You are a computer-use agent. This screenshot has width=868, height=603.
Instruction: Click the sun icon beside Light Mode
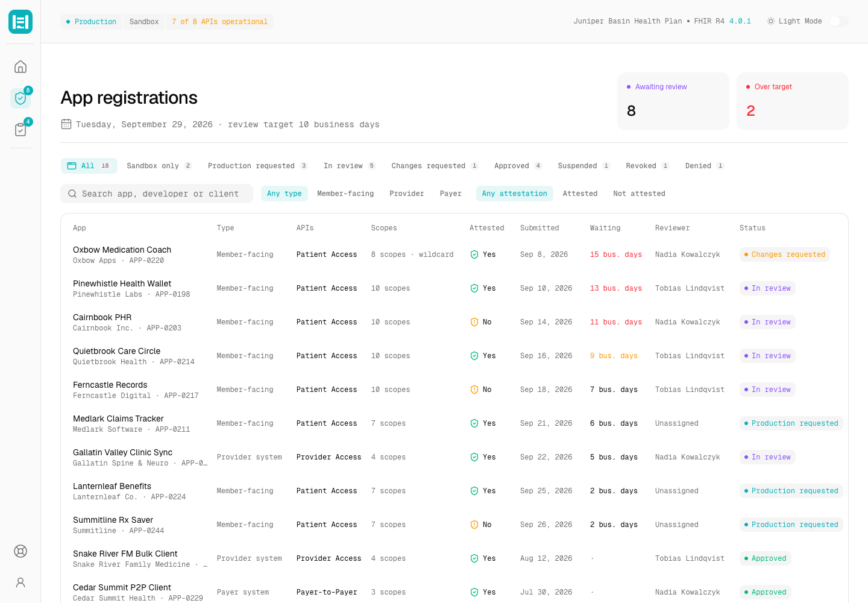pyautogui.click(x=771, y=21)
